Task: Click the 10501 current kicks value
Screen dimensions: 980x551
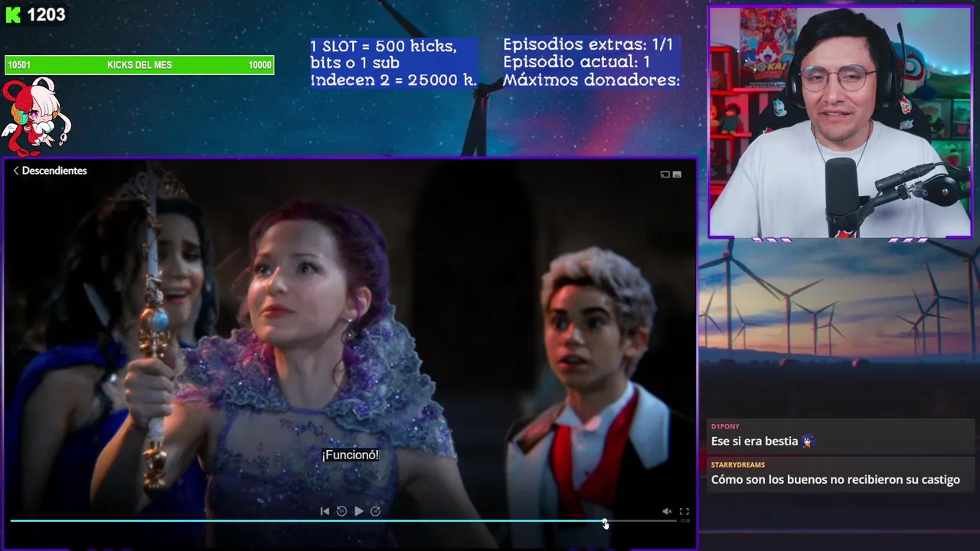Action: tap(18, 65)
